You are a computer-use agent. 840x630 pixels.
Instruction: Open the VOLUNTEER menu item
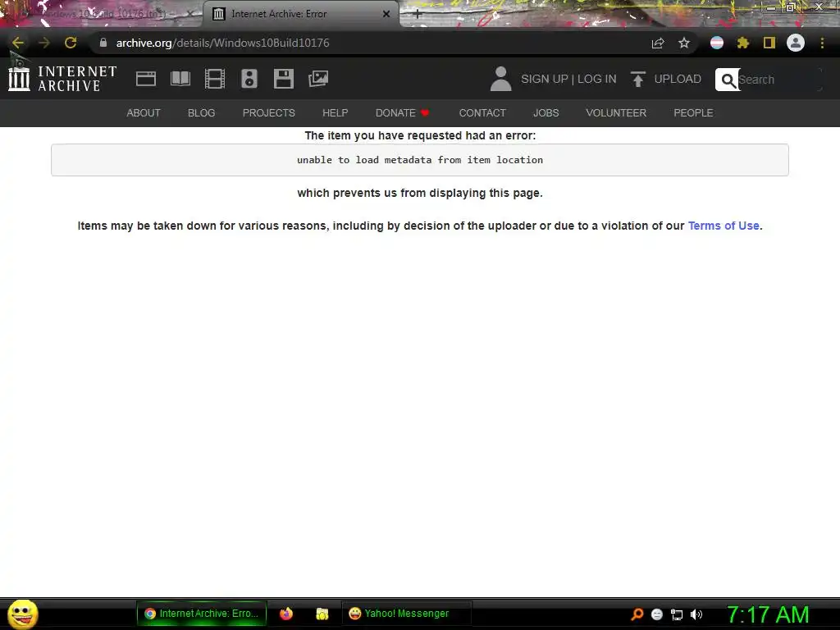click(616, 113)
